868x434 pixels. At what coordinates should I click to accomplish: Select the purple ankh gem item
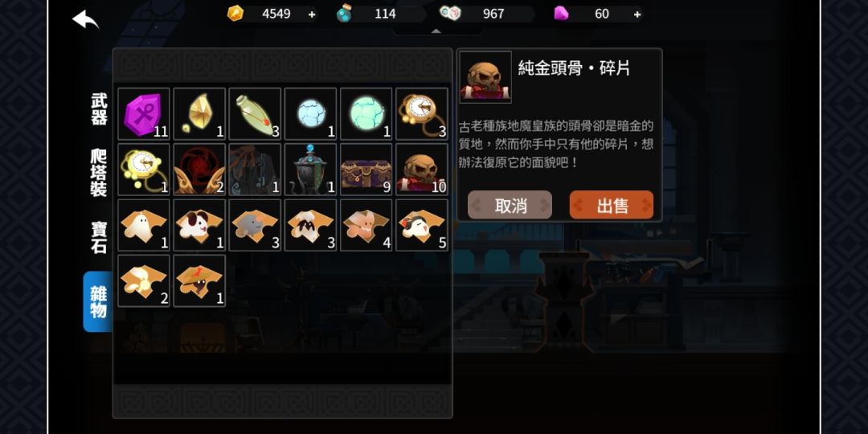pyautogui.click(x=144, y=113)
